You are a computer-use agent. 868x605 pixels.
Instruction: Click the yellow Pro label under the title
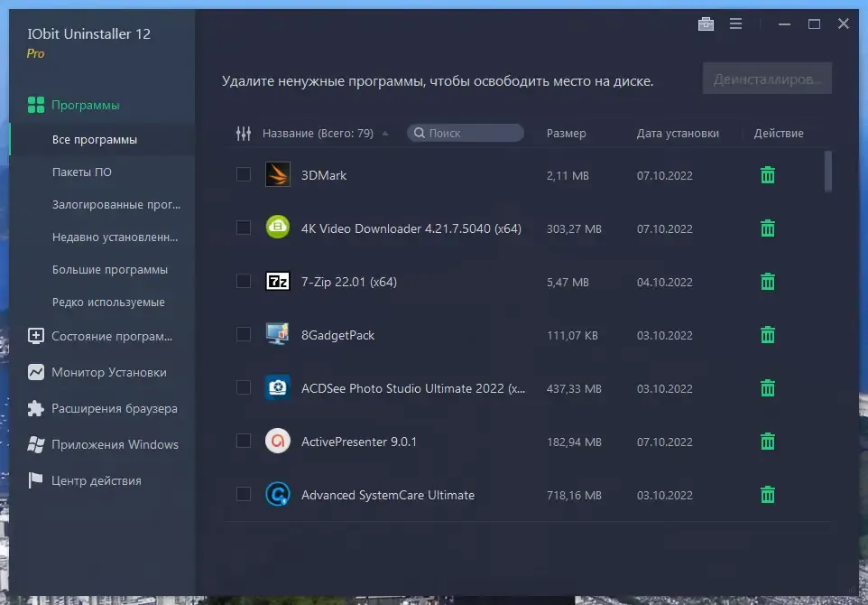[35, 54]
